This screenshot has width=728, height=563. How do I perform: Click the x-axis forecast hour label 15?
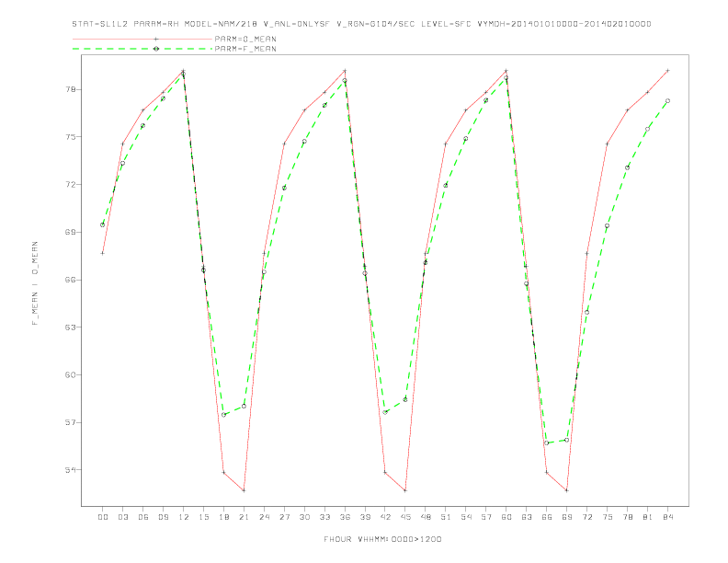click(x=203, y=517)
